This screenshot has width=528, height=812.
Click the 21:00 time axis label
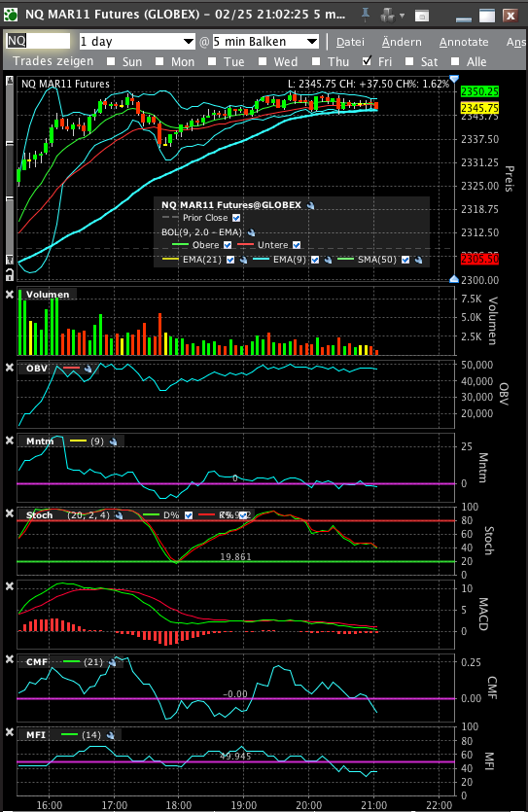(373, 805)
